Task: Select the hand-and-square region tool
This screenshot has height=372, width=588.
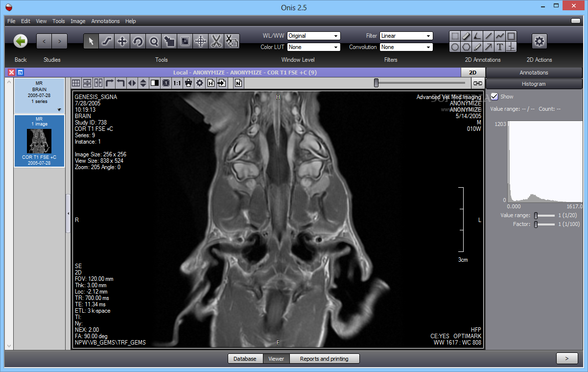Action: (x=169, y=42)
